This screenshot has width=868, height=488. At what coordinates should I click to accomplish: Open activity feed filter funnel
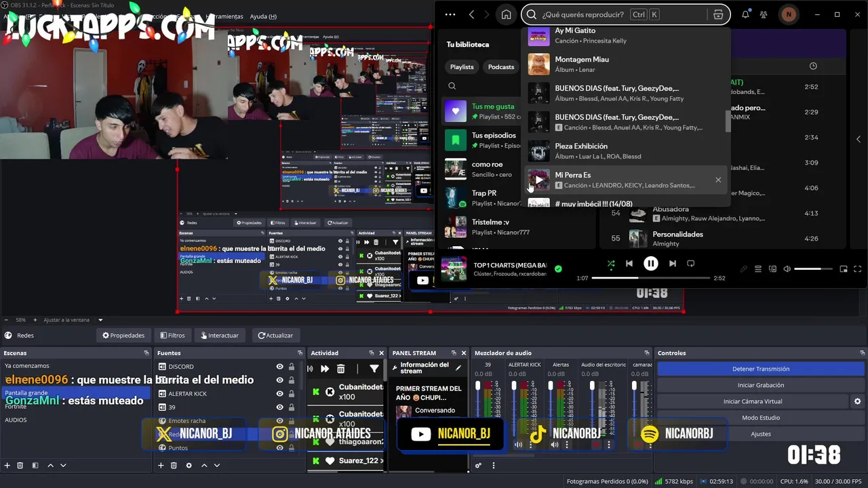[x=374, y=369]
